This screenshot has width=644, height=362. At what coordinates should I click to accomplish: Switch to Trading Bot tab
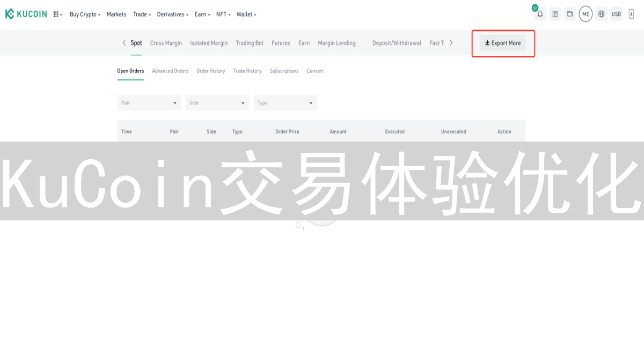click(250, 43)
